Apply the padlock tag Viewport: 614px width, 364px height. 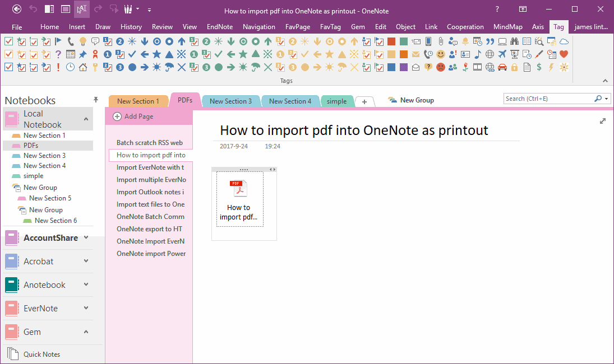(x=515, y=67)
